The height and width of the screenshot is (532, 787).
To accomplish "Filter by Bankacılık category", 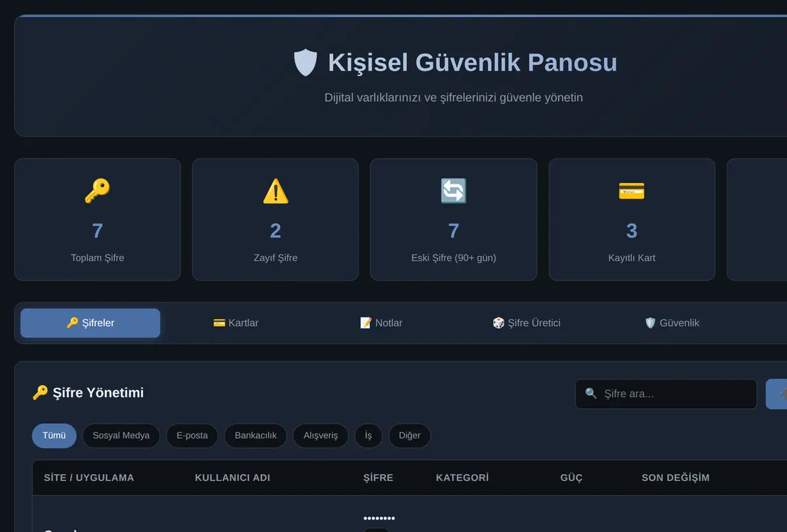I will point(256,436).
